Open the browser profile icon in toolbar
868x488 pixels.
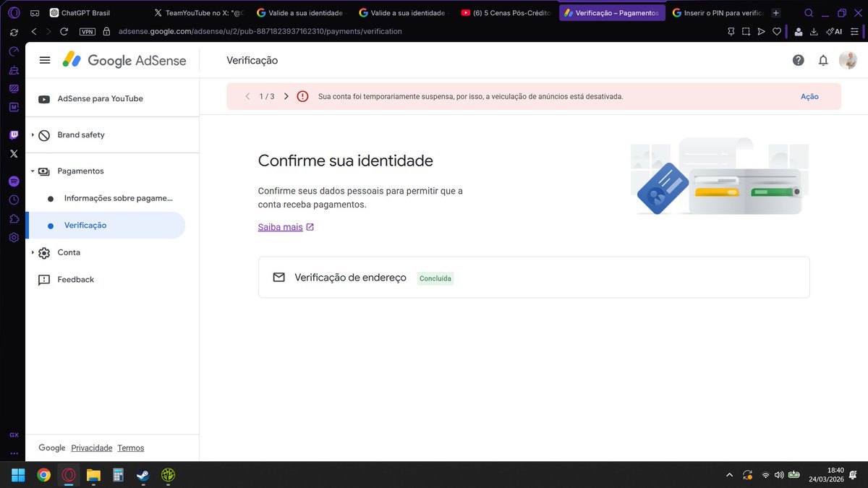(798, 31)
